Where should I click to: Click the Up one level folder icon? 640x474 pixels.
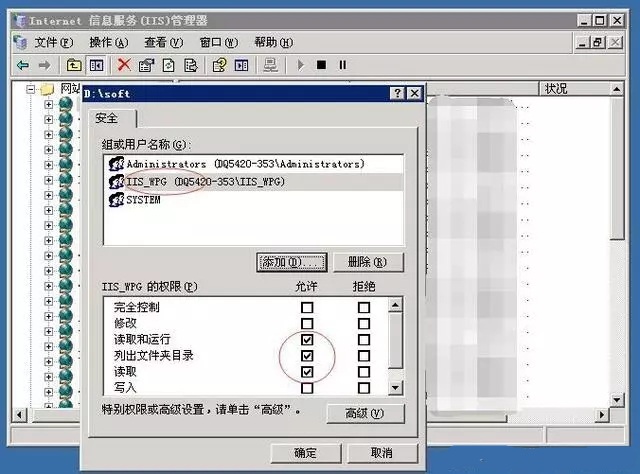point(73,65)
